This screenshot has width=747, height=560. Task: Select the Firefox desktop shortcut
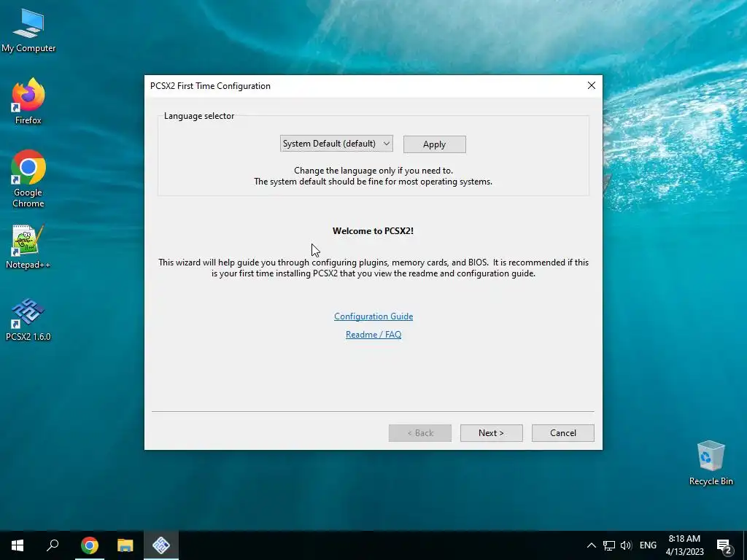pos(28,101)
